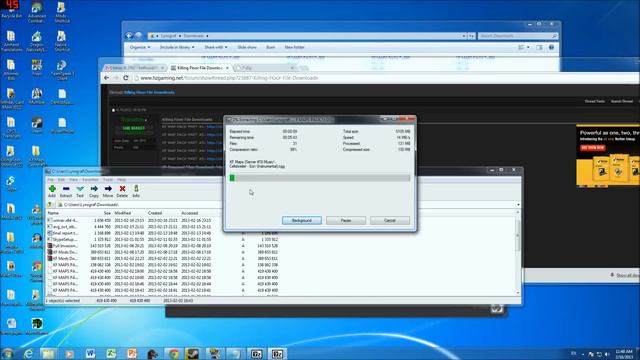Click Explorer help question mark icon
This screenshot has width=640, height=360.
(x=551, y=47)
